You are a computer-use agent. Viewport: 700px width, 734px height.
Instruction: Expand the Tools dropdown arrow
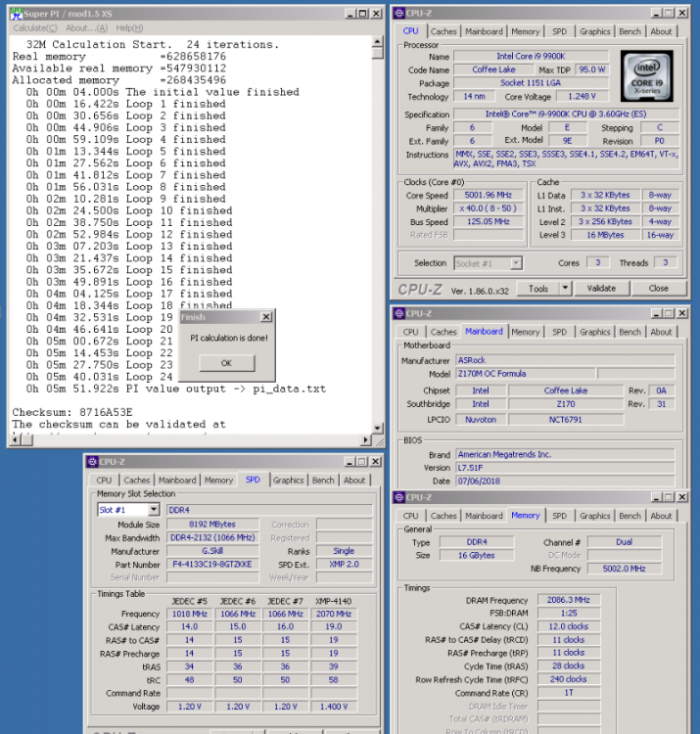(566, 289)
